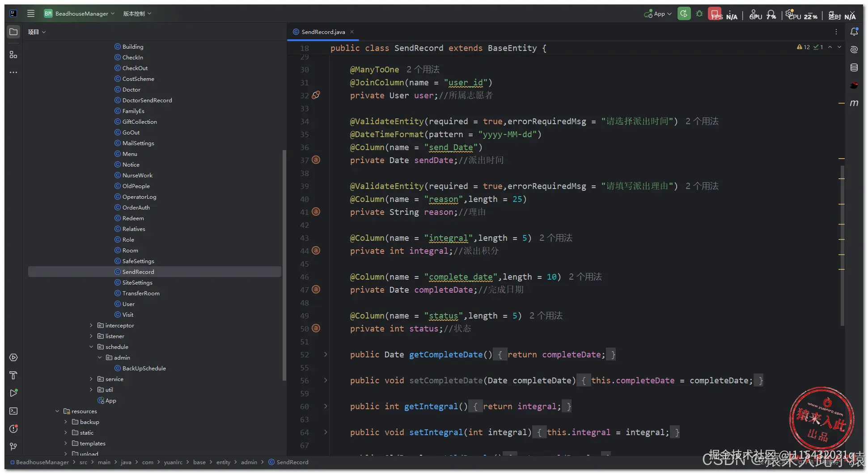Open the OldPeople class in tree
This screenshot has width=868, height=474.
point(136,186)
